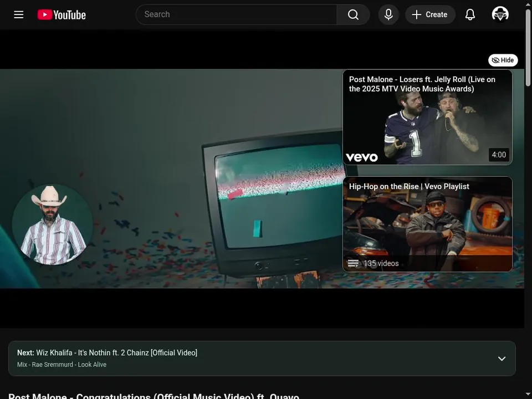Expand the Next mix queue chevron
This screenshot has height=399, width=532.
point(502,359)
